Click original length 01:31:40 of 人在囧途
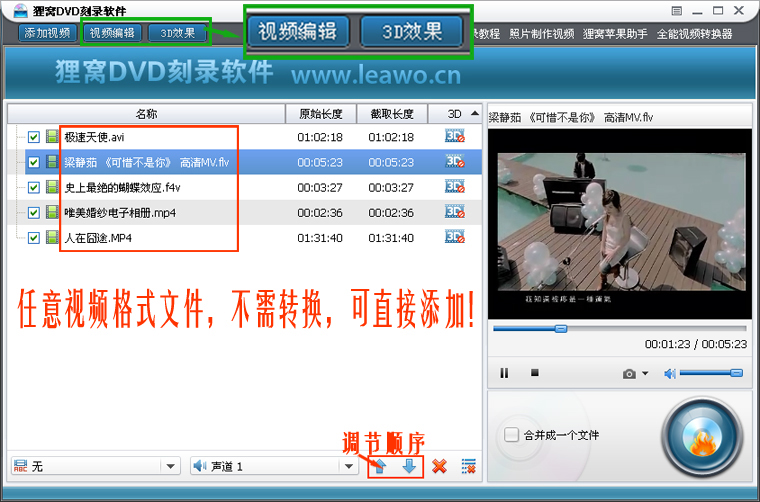 (320, 238)
